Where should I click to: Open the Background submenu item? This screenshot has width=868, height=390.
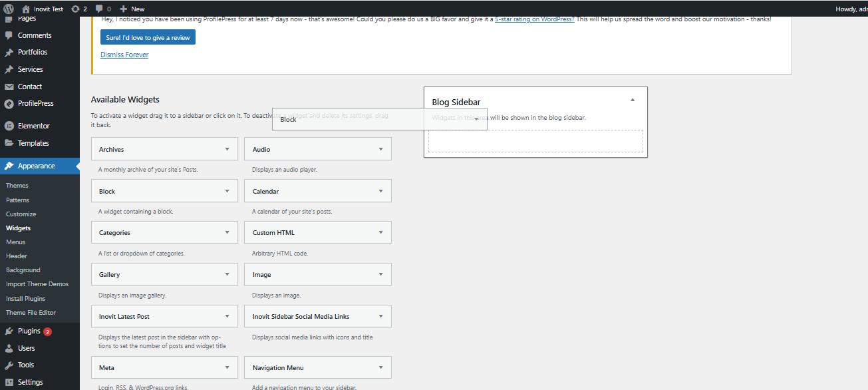[x=23, y=270]
